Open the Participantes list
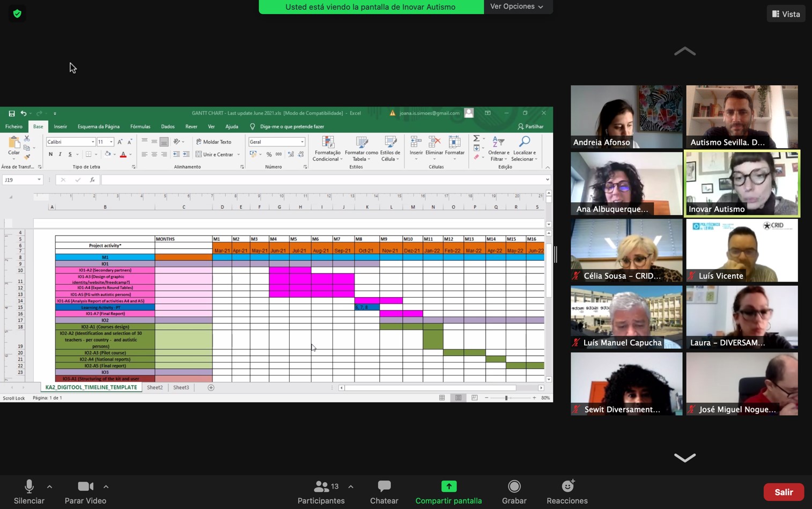The image size is (812, 509). 321,492
